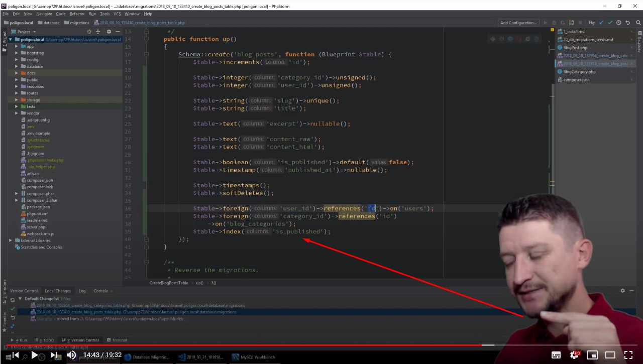Skip to previous video in player
This screenshot has width=643, height=364.
coord(16,355)
